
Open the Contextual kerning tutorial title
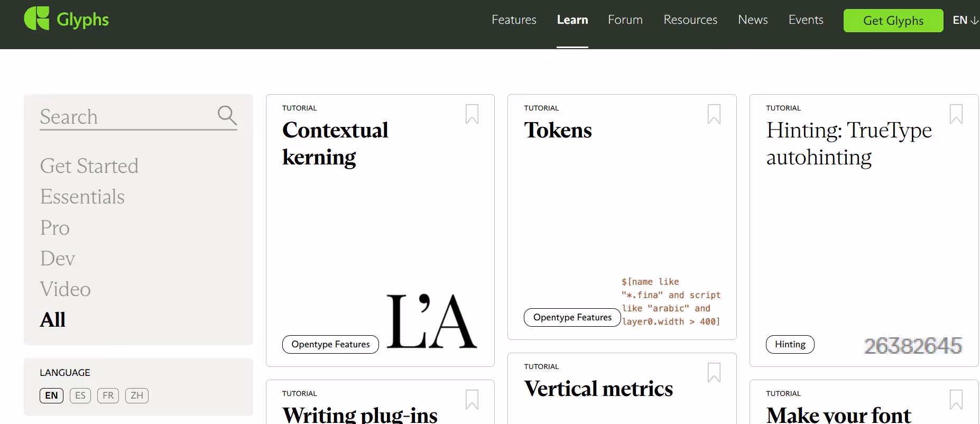[x=335, y=144]
